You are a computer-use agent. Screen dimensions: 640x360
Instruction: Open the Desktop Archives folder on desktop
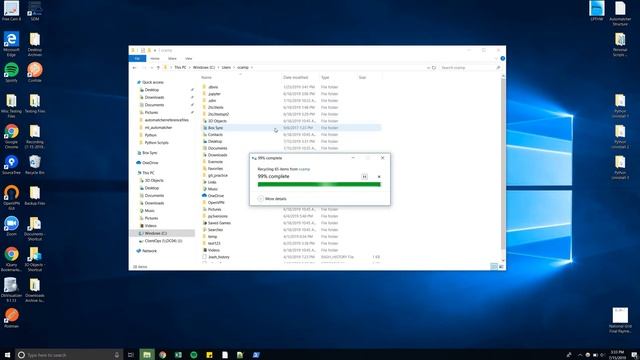(x=35, y=44)
